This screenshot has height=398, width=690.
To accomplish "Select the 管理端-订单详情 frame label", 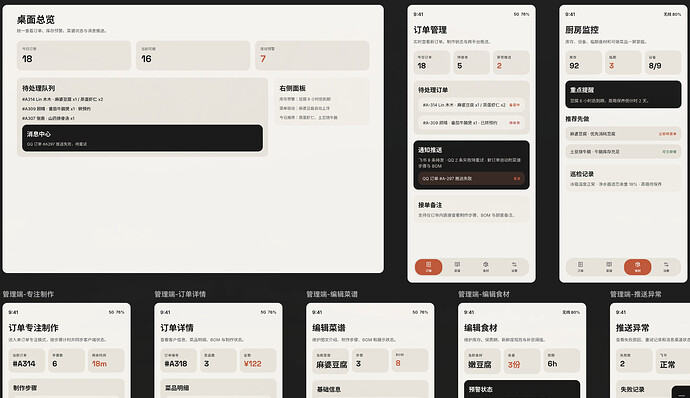I will point(180,294).
